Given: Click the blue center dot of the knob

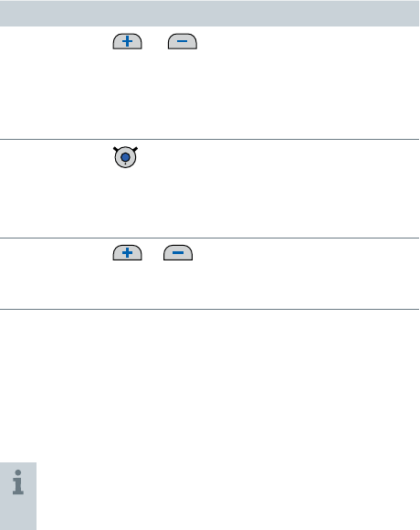Looking at the screenshot, I should (x=125, y=157).
